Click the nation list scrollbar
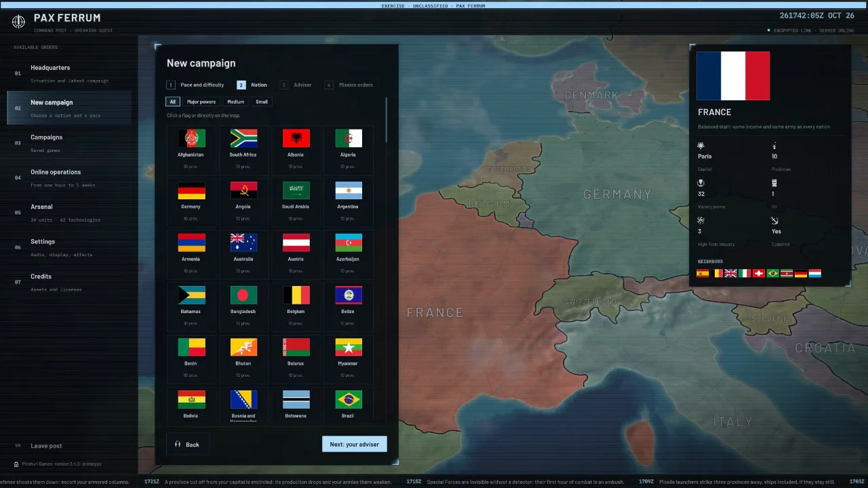Image resolution: width=868 pixels, height=488 pixels. (386, 120)
